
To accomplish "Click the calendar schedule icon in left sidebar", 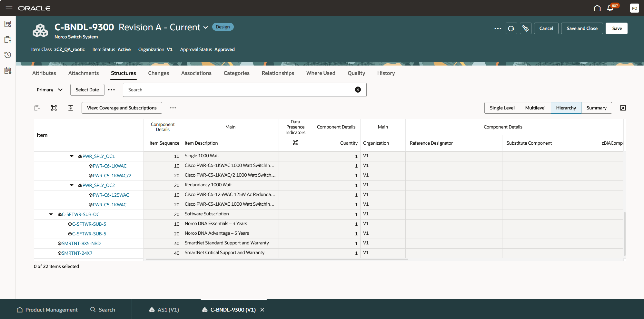I will [8, 70].
